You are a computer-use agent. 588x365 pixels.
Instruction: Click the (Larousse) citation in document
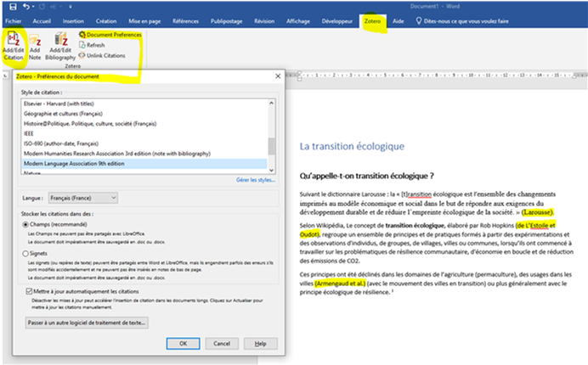point(538,212)
